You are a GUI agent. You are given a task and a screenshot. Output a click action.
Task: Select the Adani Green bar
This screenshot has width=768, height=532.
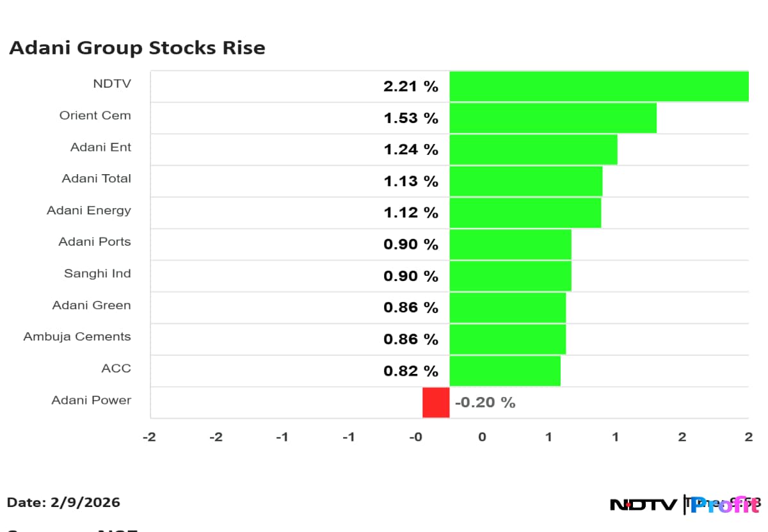(507, 307)
